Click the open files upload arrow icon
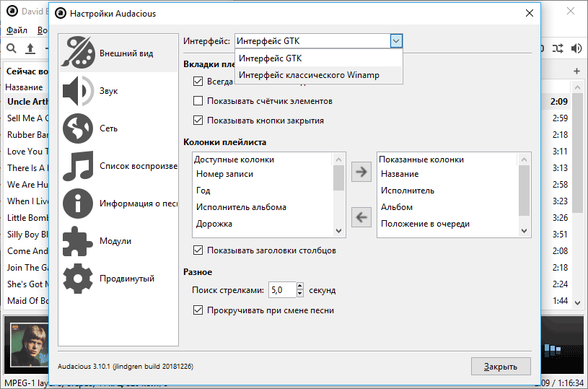Screen dimensions: 588x389 click(30, 48)
